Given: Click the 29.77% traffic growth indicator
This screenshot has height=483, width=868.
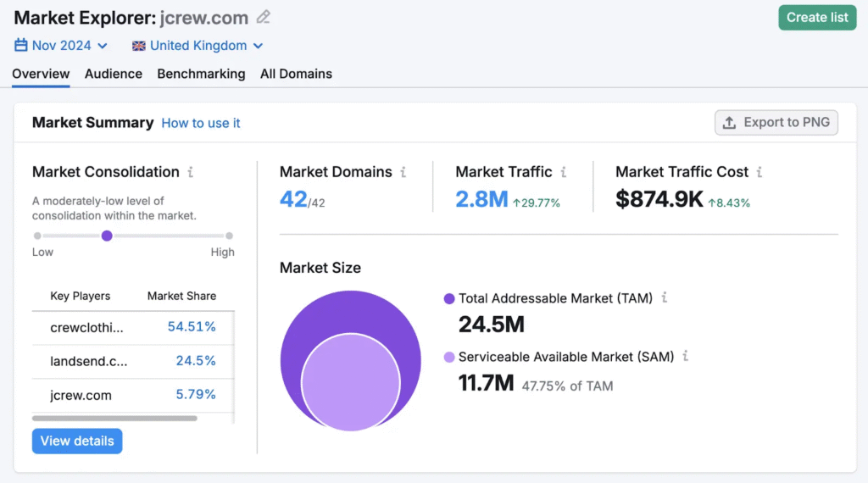Looking at the screenshot, I should [x=537, y=203].
